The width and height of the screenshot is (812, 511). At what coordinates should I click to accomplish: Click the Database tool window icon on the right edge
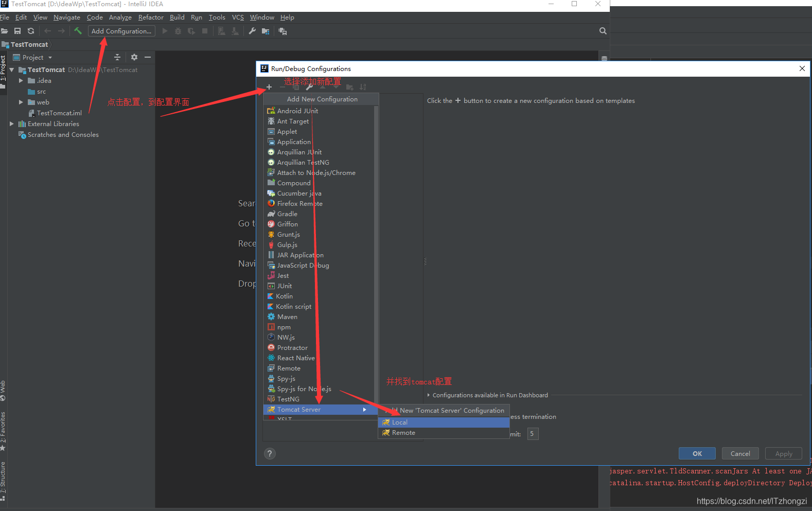point(605,58)
